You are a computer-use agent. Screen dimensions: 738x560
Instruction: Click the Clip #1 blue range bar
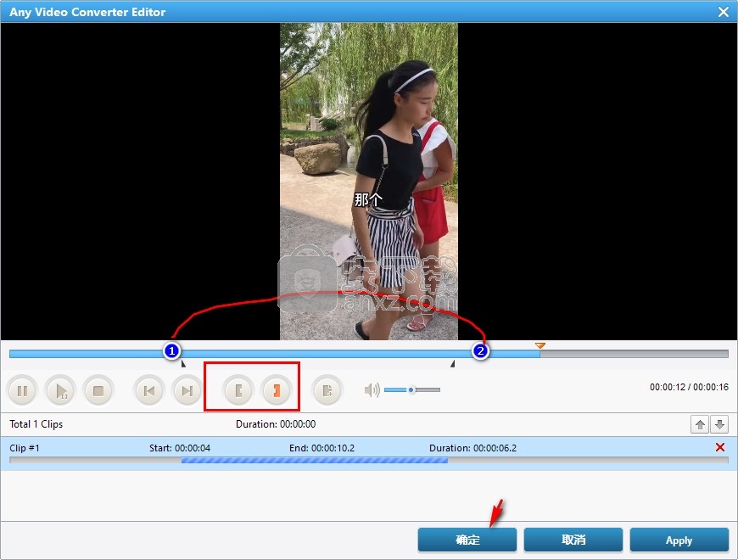pos(315,460)
